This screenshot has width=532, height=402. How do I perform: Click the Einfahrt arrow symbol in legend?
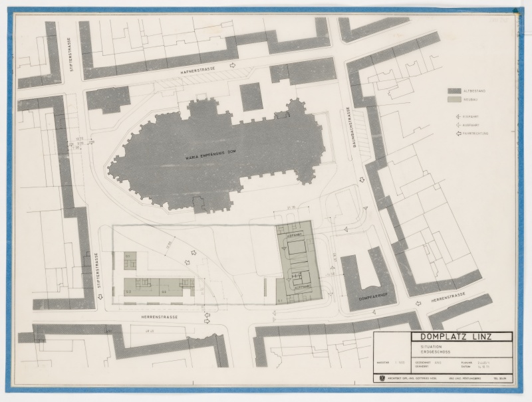point(460,115)
